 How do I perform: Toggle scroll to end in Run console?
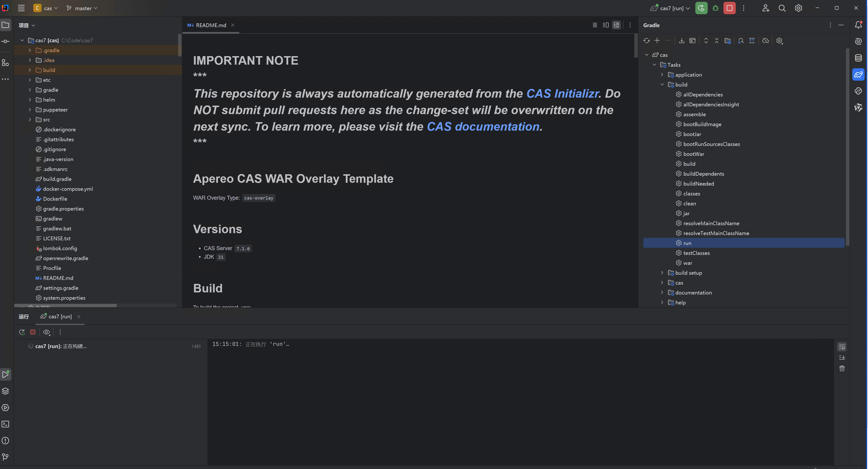pyautogui.click(x=842, y=357)
